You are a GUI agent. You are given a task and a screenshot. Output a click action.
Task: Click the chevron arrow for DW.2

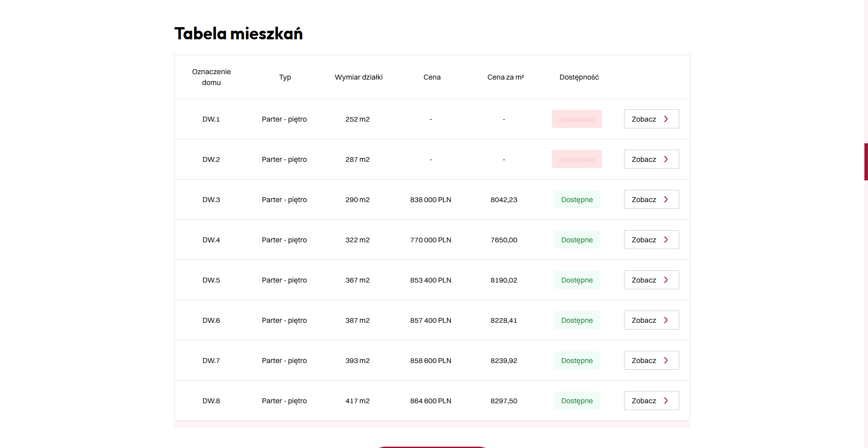(666, 159)
